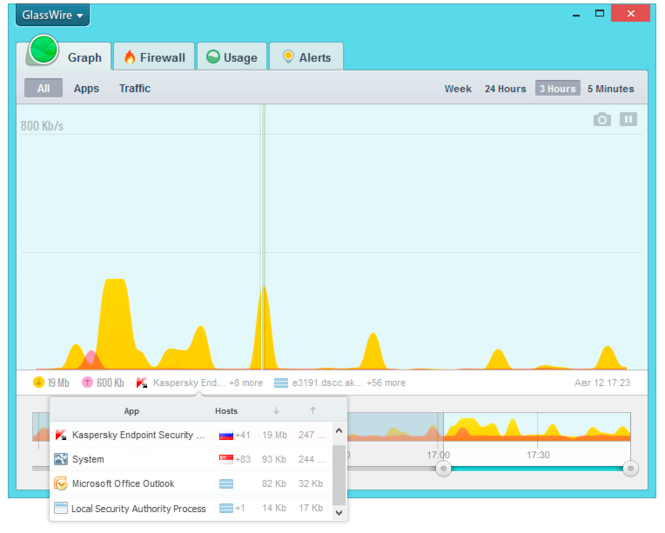Click the System app icon
Screen dimensions: 665x533
(x=61, y=459)
